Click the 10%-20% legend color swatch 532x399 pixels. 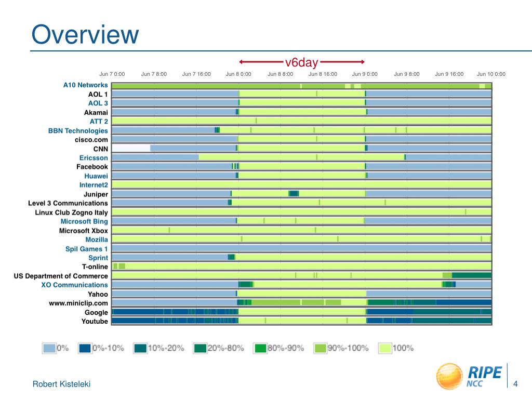click(x=140, y=348)
